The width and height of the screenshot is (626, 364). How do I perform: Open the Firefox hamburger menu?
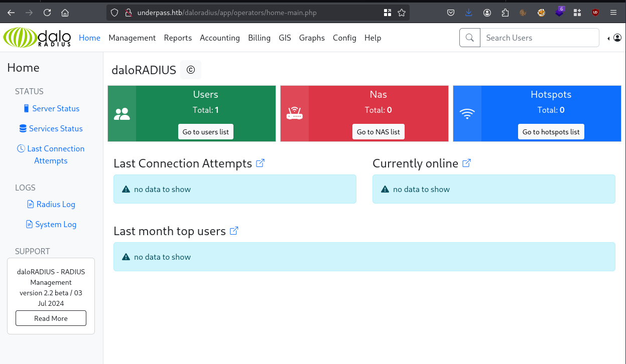[x=613, y=13]
